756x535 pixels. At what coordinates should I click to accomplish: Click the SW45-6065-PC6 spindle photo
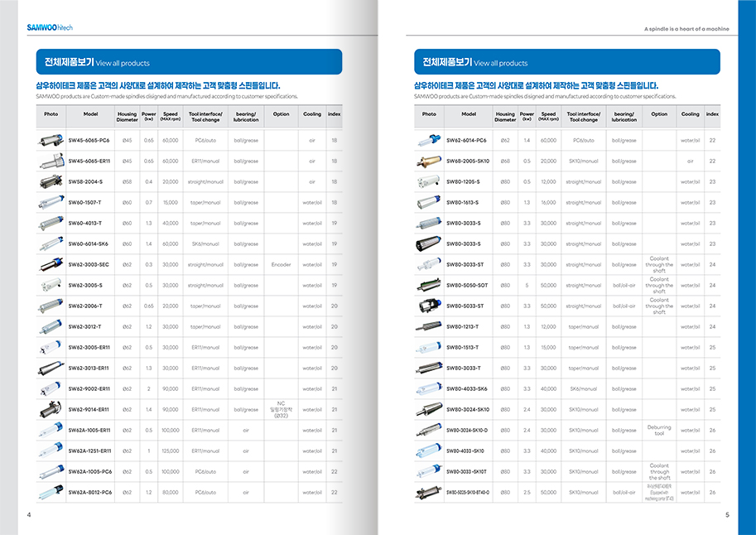click(51, 141)
